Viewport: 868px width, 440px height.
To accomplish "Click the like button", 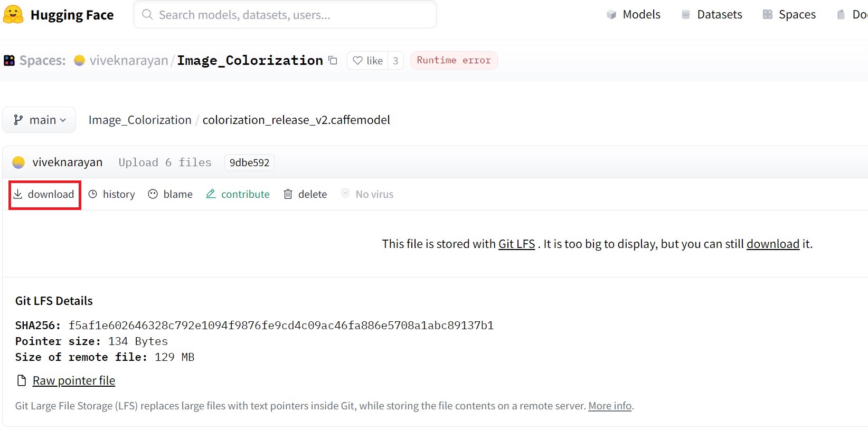I will 367,61.
